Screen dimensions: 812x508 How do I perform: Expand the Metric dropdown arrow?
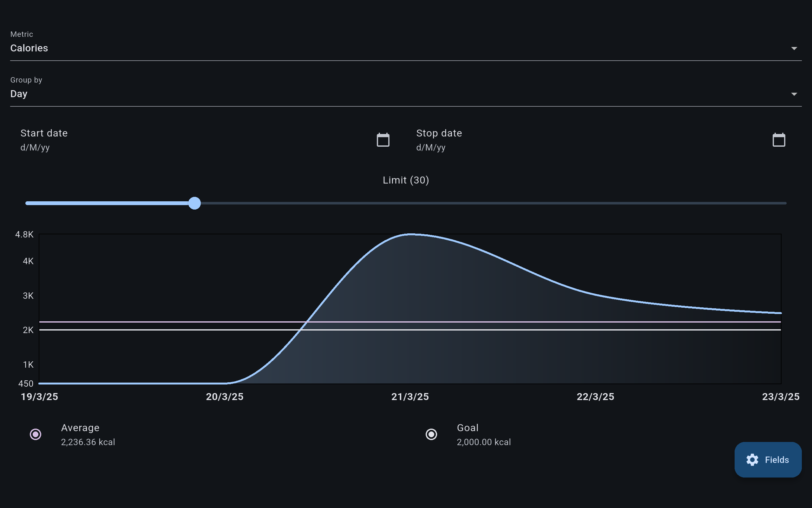(794, 48)
